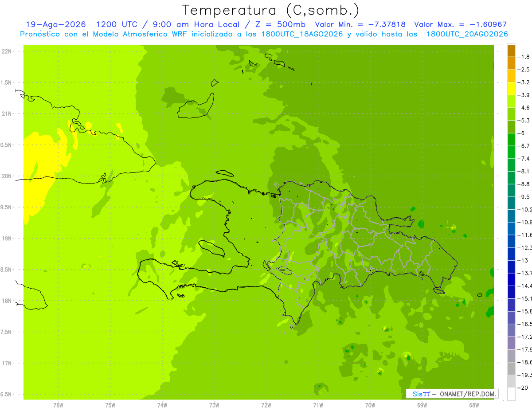Select the 'Z = 500mb' level text
532x411 pixels.
coord(281,24)
